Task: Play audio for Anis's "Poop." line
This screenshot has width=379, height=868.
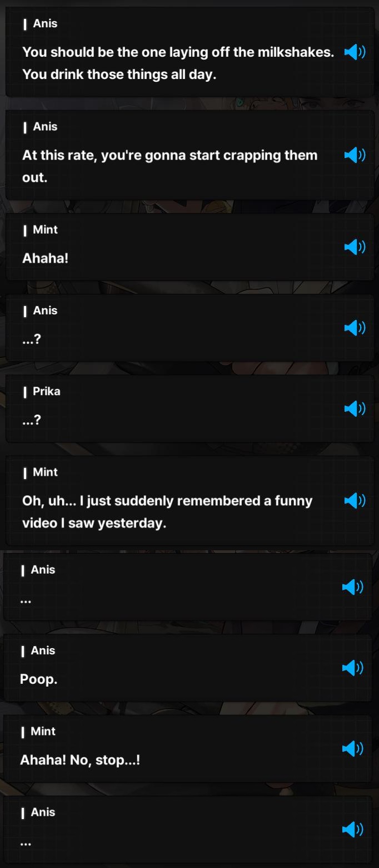Action: (x=352, y=668)
